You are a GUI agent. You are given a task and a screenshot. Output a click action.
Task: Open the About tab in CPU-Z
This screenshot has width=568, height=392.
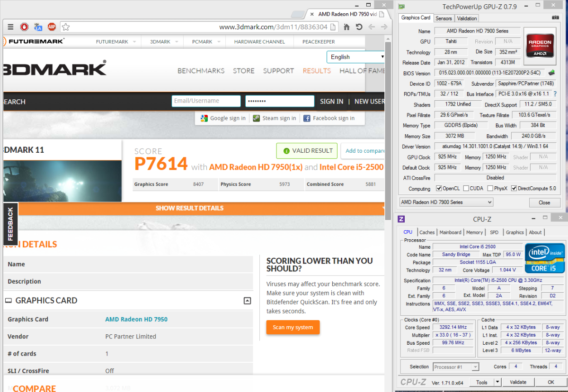click(535, 232)
